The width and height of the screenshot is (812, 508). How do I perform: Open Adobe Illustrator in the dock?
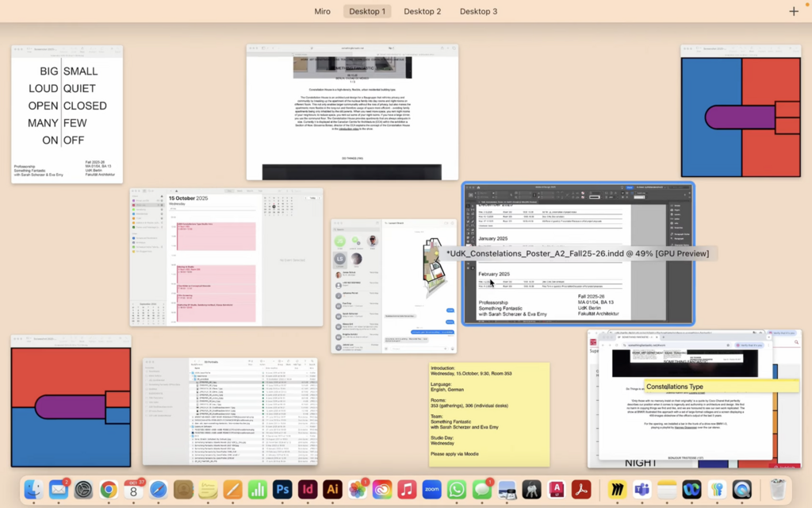[x=332, y=490]
